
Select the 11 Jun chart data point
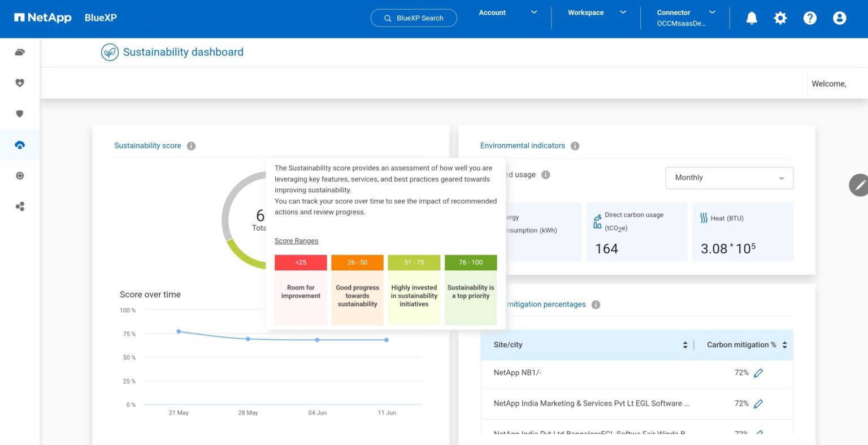[387, 340]
